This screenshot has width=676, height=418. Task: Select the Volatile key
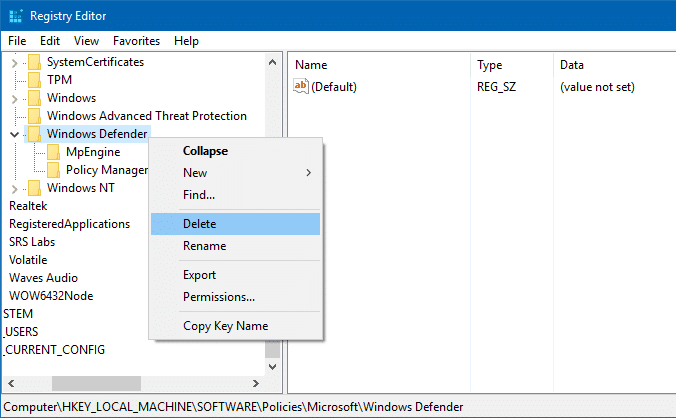point(28,260)
